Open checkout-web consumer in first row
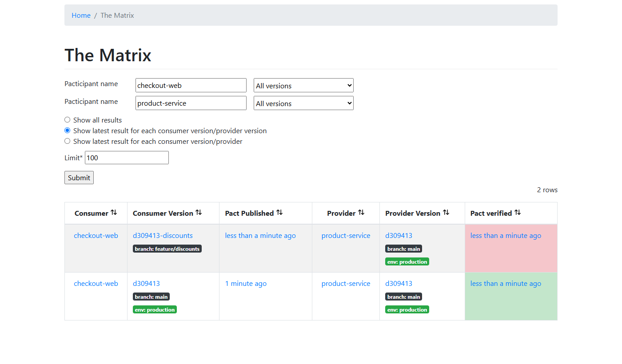 point(96,236)
